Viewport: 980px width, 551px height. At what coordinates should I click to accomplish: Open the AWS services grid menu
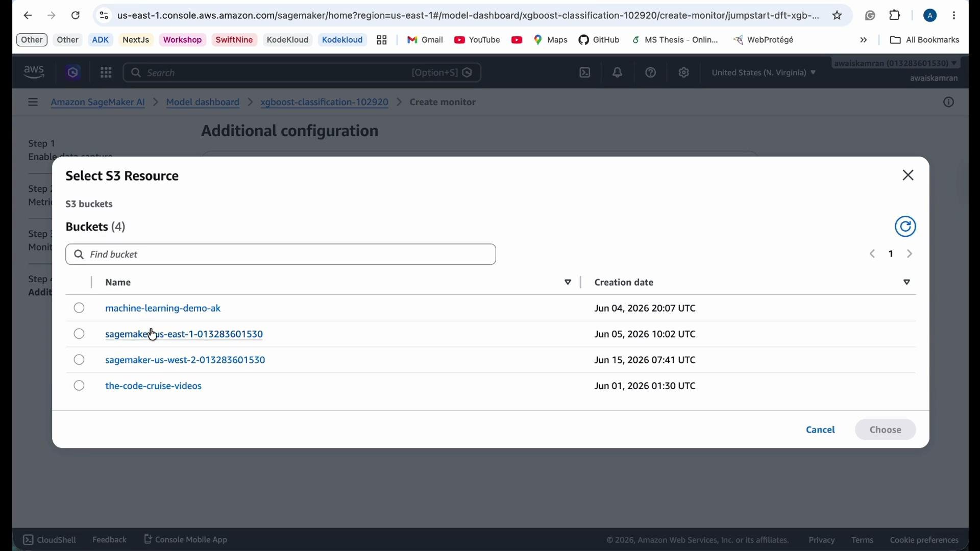point(106,73)
